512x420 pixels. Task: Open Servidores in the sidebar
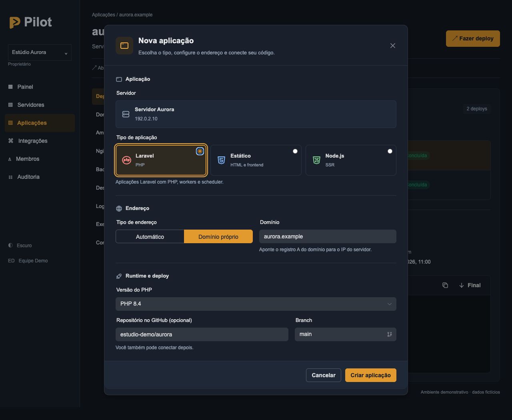40,105
